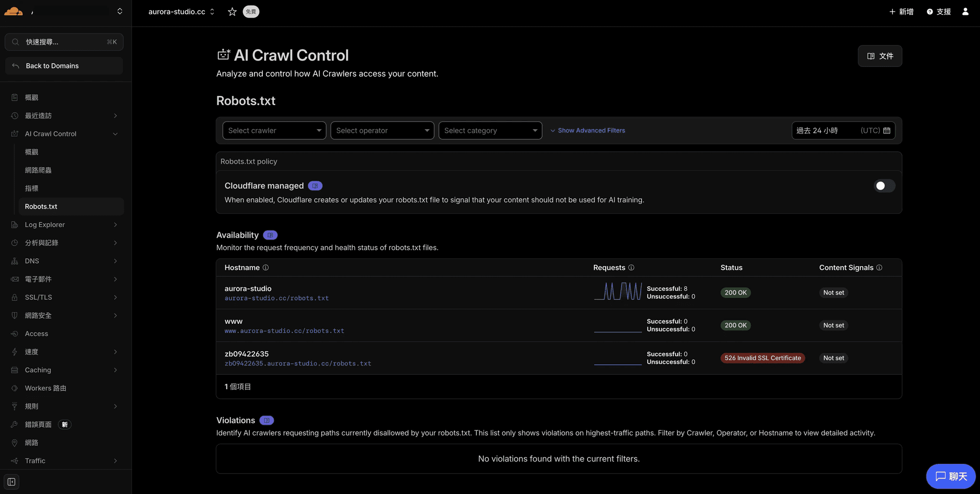Click 200 OK status for www row
Image resolution: width=980 pixels, height=494 pixels.
[735, 325]
